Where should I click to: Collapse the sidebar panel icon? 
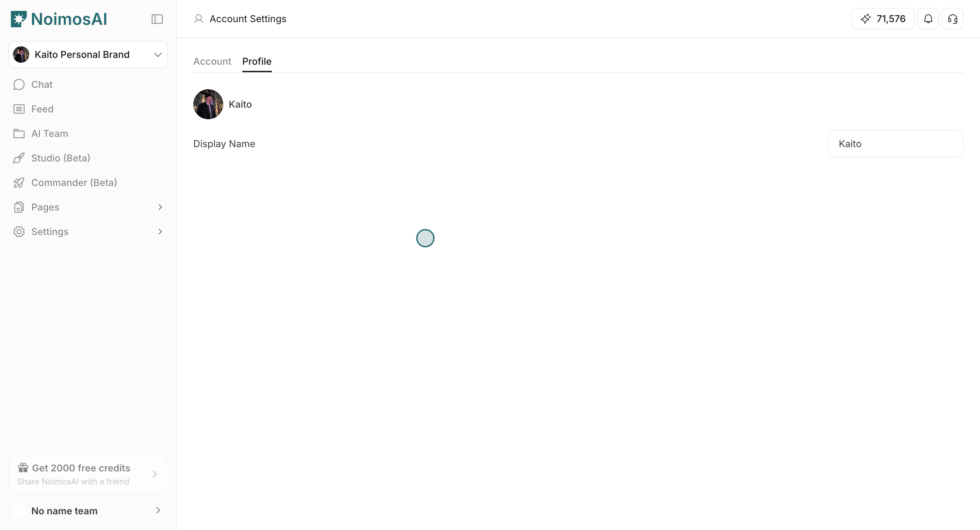157,19
